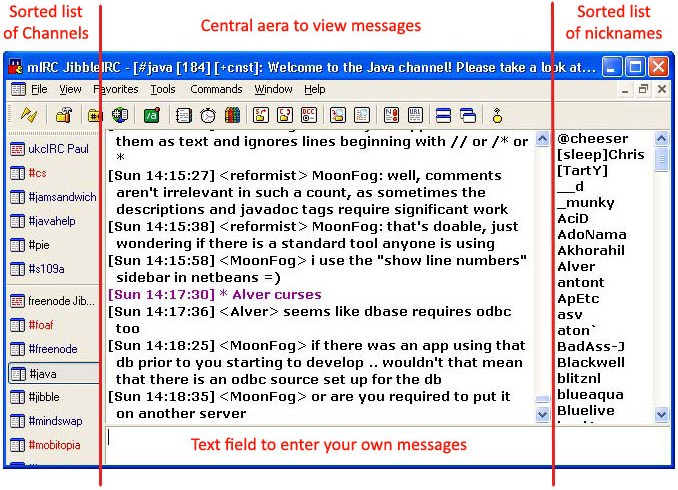Screen dimensions: 678x490
Task: Open the green Scripts Editor icon
Action: [152, 114]
